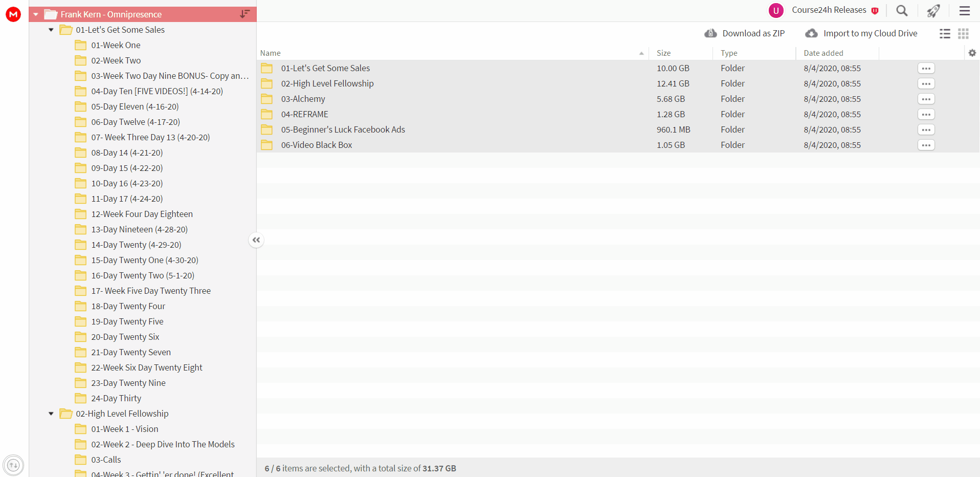Click the tree sort order icon
980x477 pixels.
(245, 14)
